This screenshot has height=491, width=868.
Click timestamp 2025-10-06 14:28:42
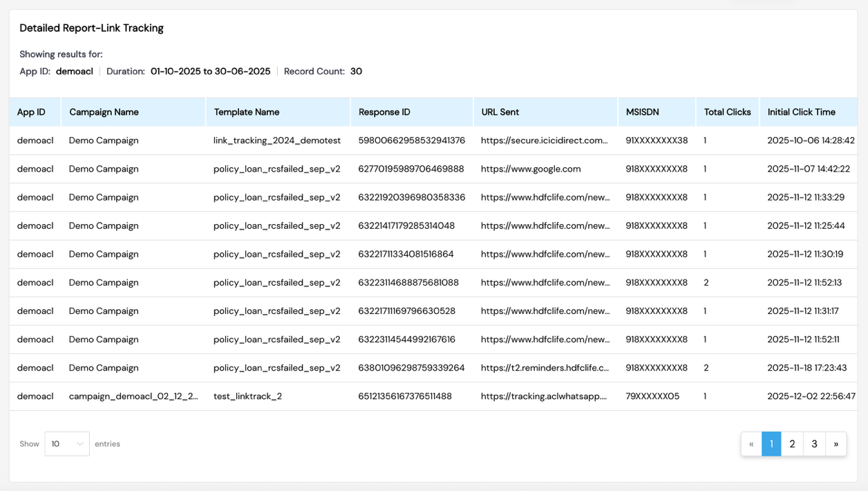pos(811,140)
